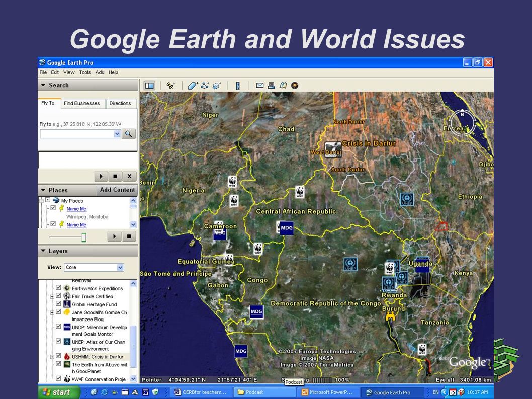Viewport: 532px width, 399px height.
Task: Click the UNEP marker near Ethiopia border
Action: pyautogui.click(x=407, y=199)
